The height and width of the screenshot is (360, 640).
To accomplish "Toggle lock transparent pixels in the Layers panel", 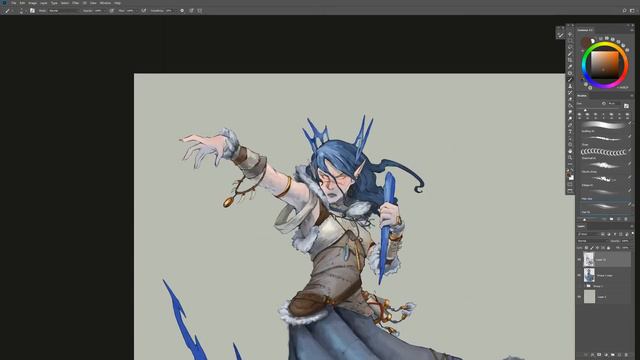I will 587,248.
